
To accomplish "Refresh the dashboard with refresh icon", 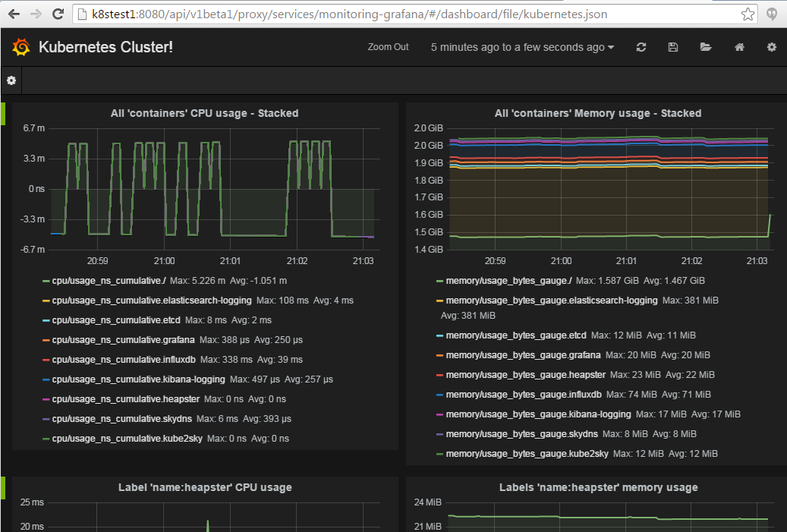I will [x=641, y=47].
